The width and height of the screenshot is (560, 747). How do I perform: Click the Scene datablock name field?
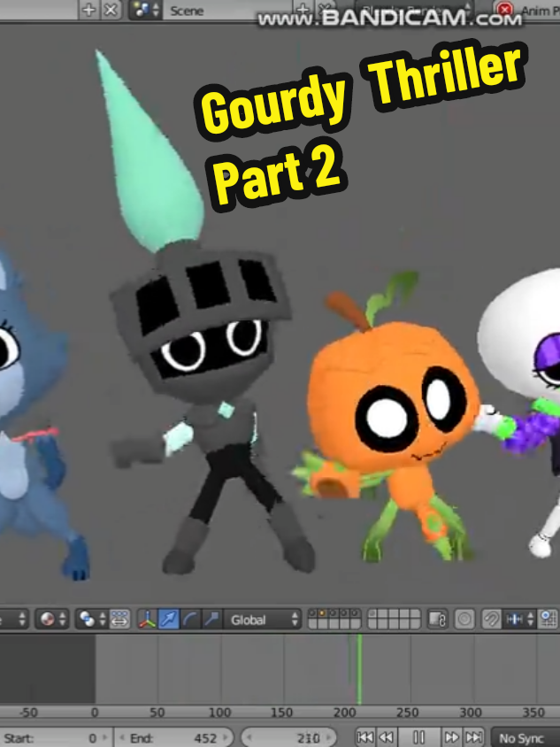click(228, 11)
